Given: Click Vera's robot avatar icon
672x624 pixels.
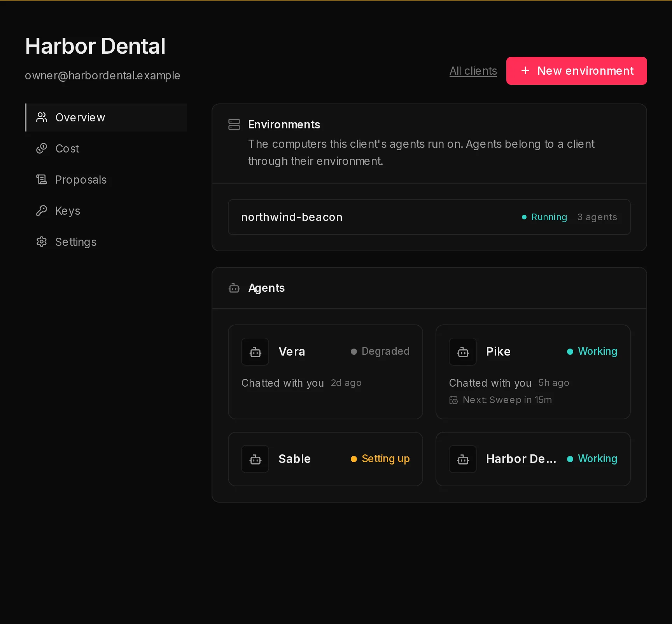Looking at the screenshot, I should (255, 352).
